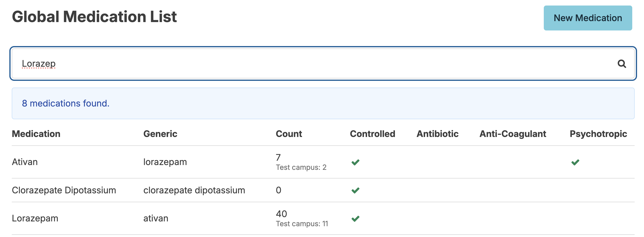Screen dimensions: 644x237
Task: Click the Antibiotic column header
Action: tap(437, 134)
